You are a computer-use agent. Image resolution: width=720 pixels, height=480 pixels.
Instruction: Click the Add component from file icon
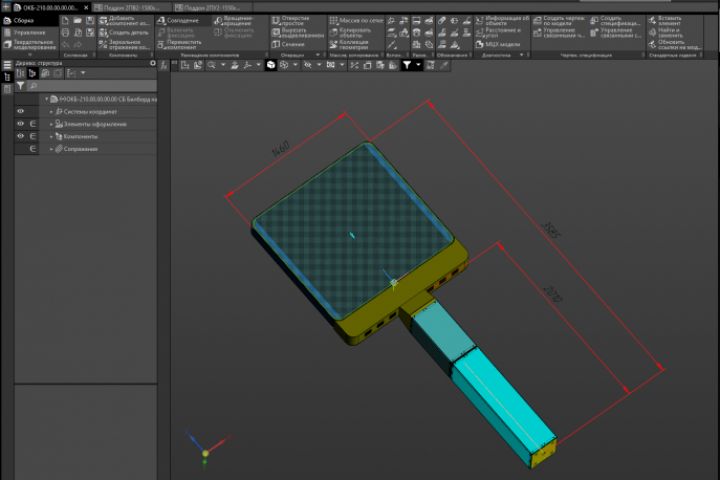[101, 21]
